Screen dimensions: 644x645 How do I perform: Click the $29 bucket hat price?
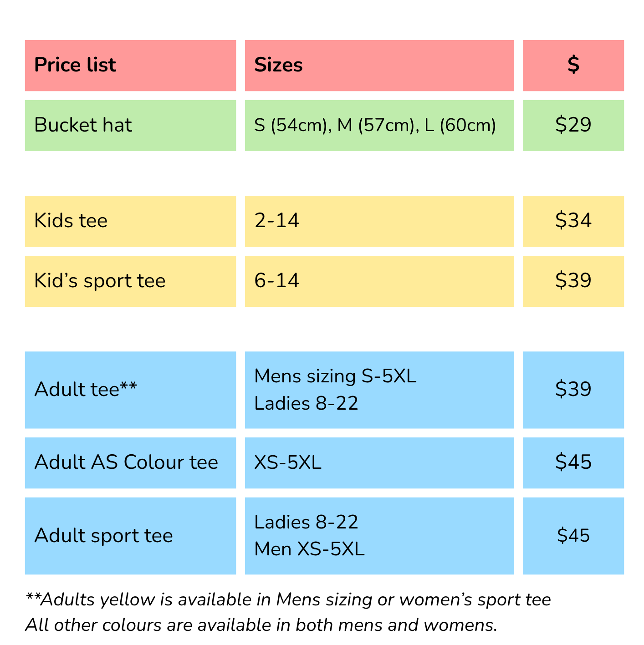tap(573, 125)
